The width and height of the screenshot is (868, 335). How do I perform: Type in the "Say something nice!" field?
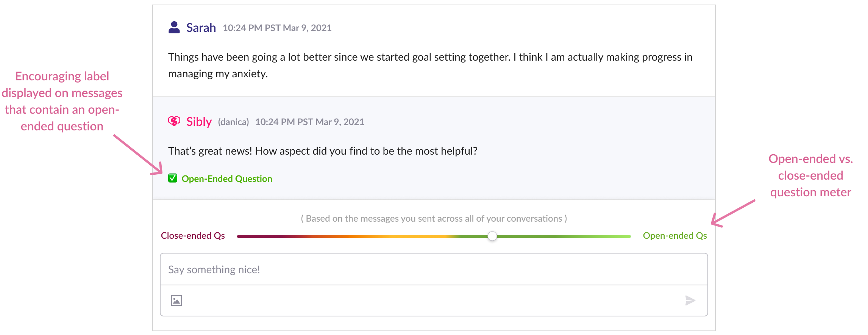(x=434, y=269)
